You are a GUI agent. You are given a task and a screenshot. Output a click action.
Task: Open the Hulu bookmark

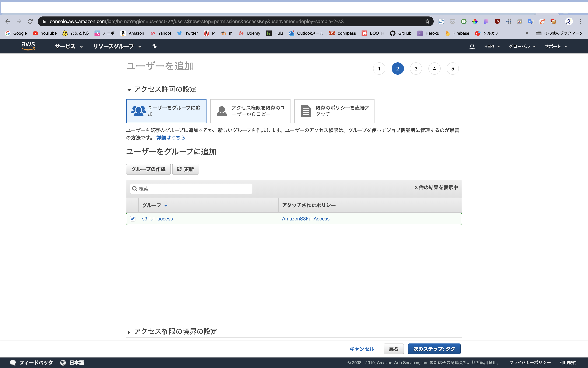[x=275, y=33]
